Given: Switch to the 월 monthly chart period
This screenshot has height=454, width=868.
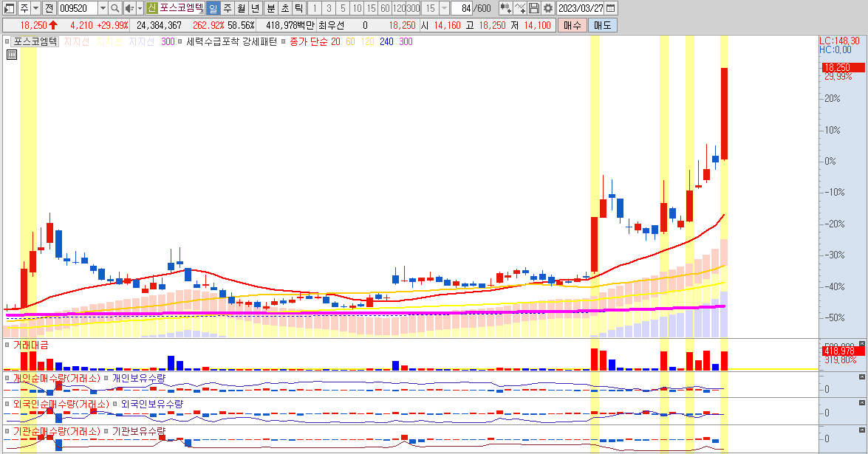Looking at the screenshot, I should [x=241, y=8].
